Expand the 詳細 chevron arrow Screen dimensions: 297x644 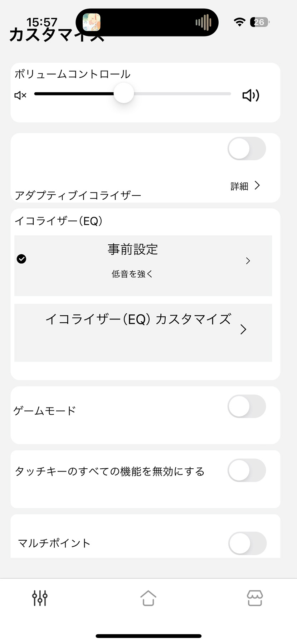click(x=257, y=185)
